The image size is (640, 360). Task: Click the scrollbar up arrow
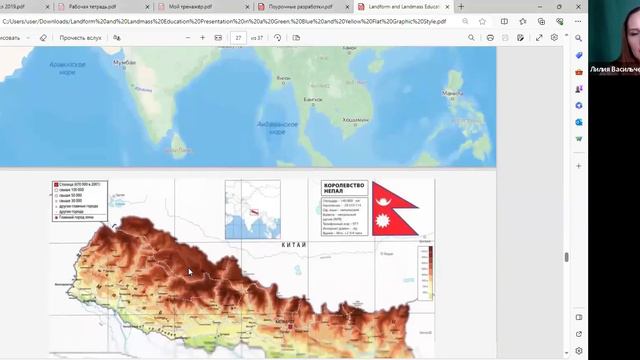566,36
